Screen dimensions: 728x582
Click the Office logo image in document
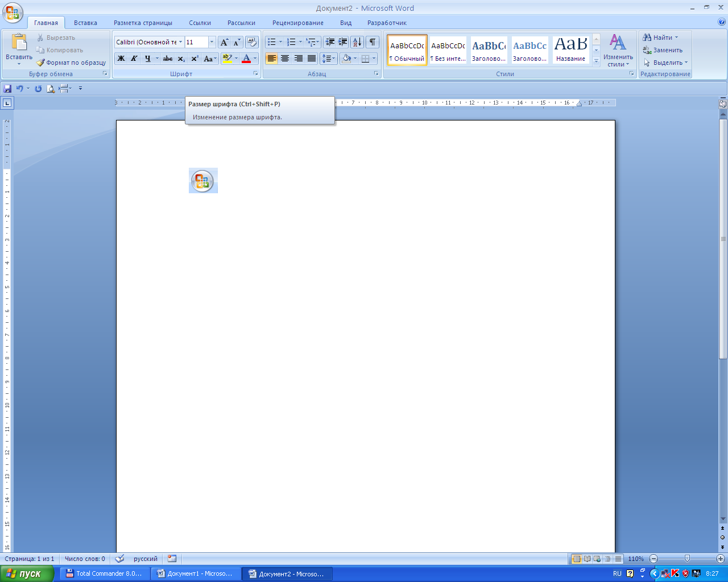(203, 181)
